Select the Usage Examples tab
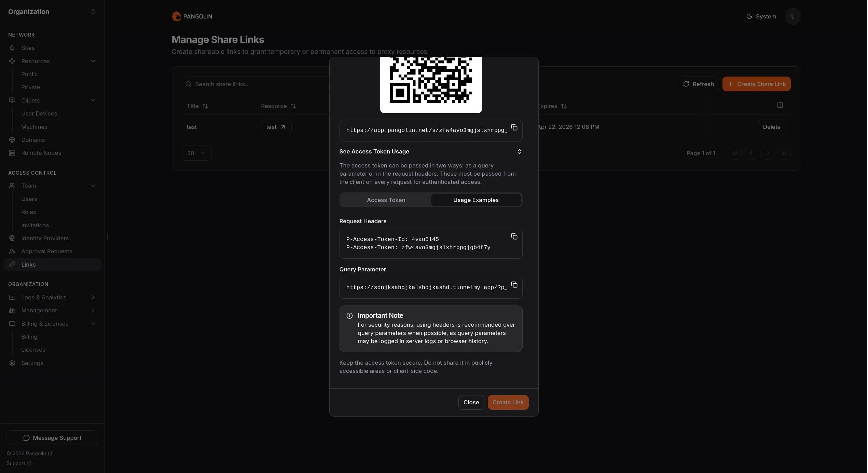Viewport: 868px width, 473px height. pos(476,200)
